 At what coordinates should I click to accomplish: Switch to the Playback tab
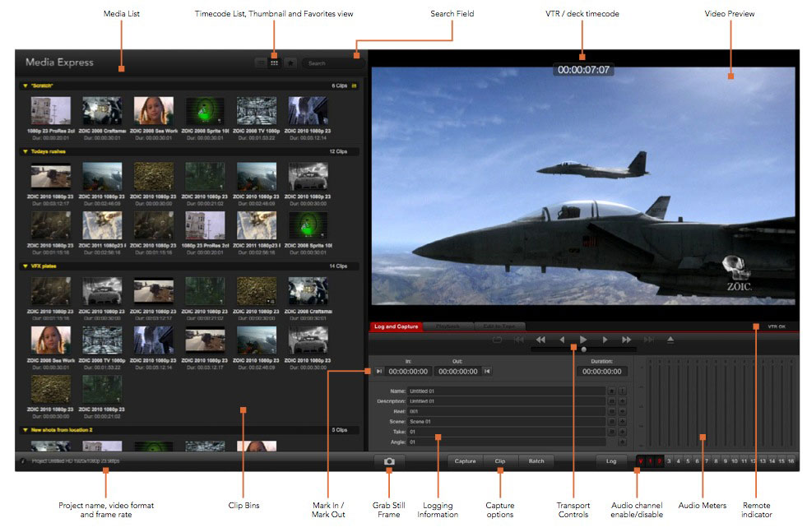pos(448,326)
